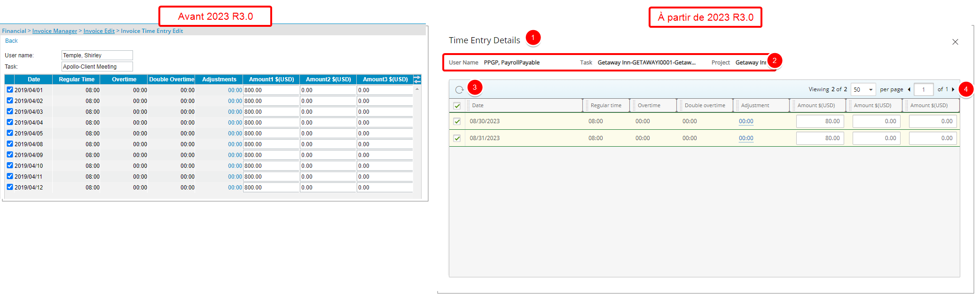Click the Amount1 $(USD) column header
Screen dimensions: 980x299
pyautogui.click(x=271, y=79)
